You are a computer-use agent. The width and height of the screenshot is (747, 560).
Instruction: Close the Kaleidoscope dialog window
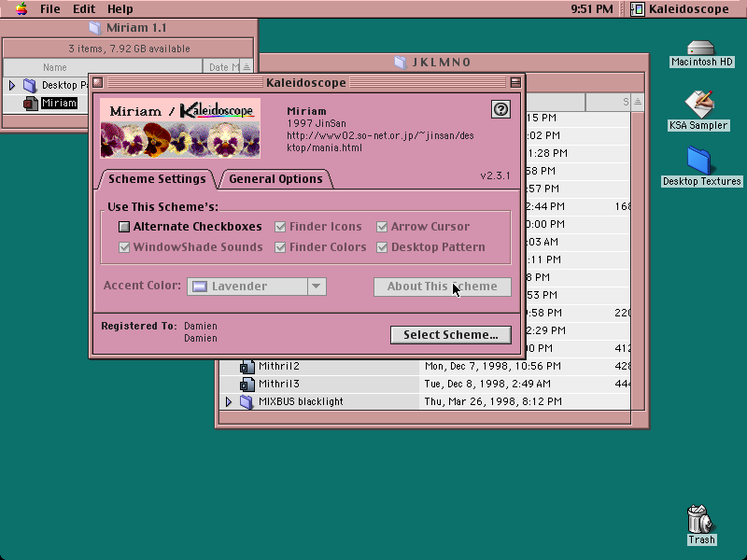(98, 82)
